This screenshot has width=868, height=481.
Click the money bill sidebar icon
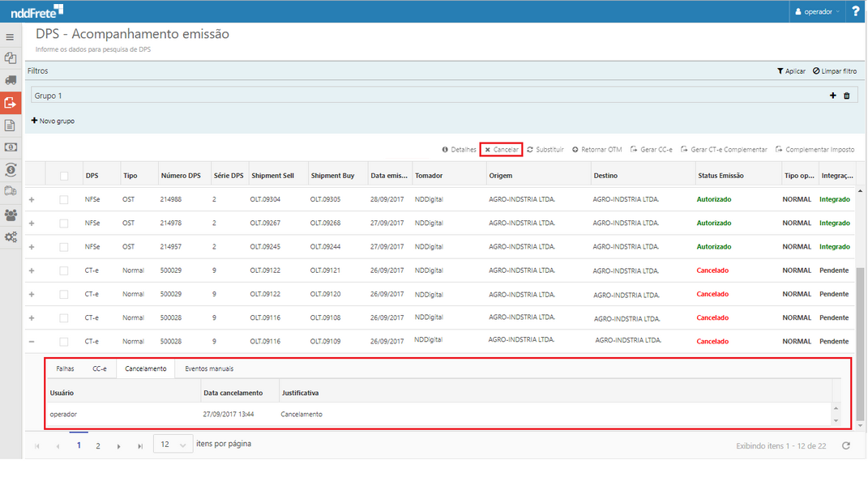click(11, 147)
